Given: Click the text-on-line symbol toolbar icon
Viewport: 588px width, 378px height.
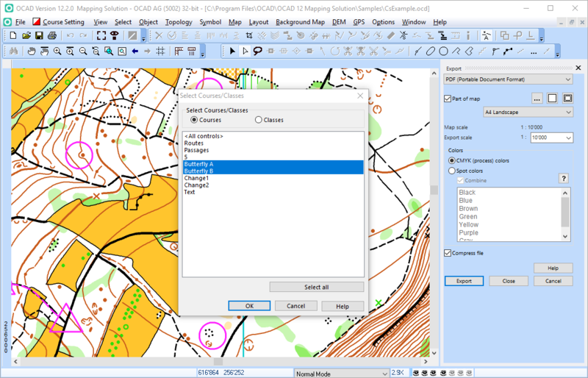Looking at the screenshot, I should click(486, 35).
